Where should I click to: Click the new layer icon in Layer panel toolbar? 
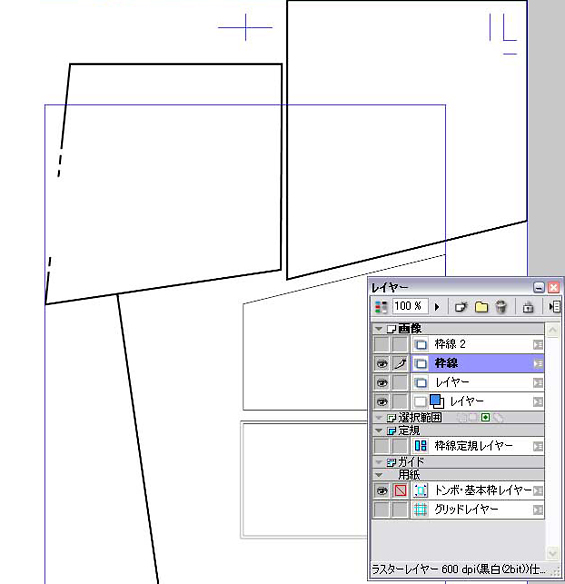461,307
